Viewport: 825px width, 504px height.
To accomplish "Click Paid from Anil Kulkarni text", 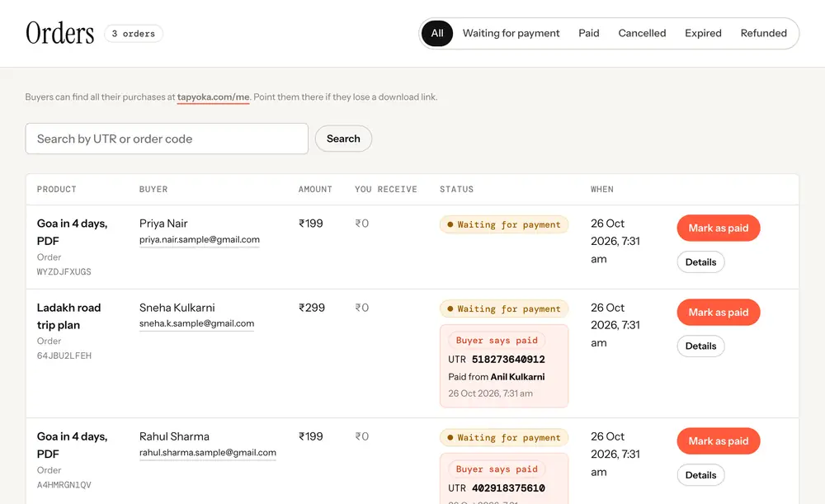I will (x=496, y=377).
